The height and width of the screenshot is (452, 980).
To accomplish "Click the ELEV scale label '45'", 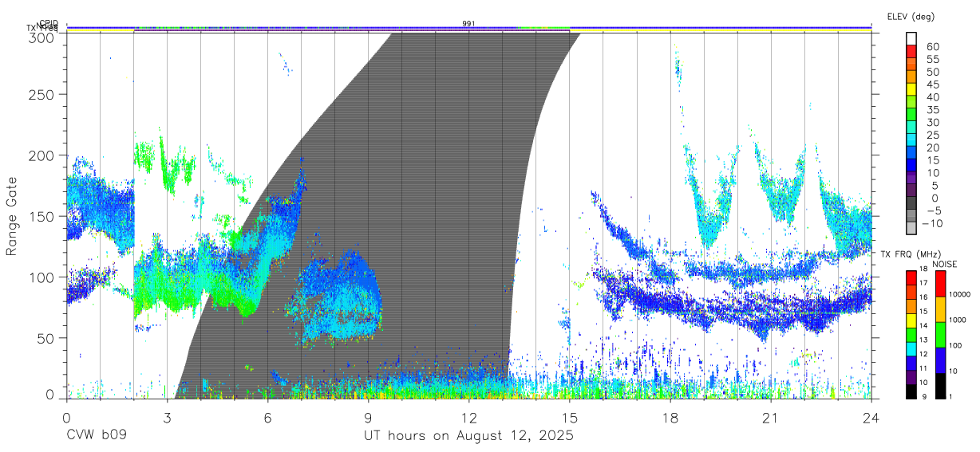I will [932, 85].
